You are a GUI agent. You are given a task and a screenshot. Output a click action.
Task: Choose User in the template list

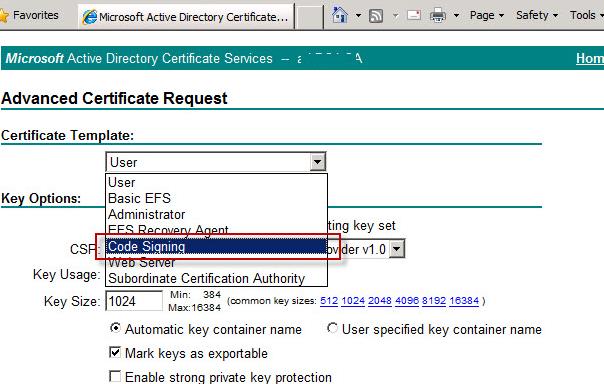click(x=216, y=182)
